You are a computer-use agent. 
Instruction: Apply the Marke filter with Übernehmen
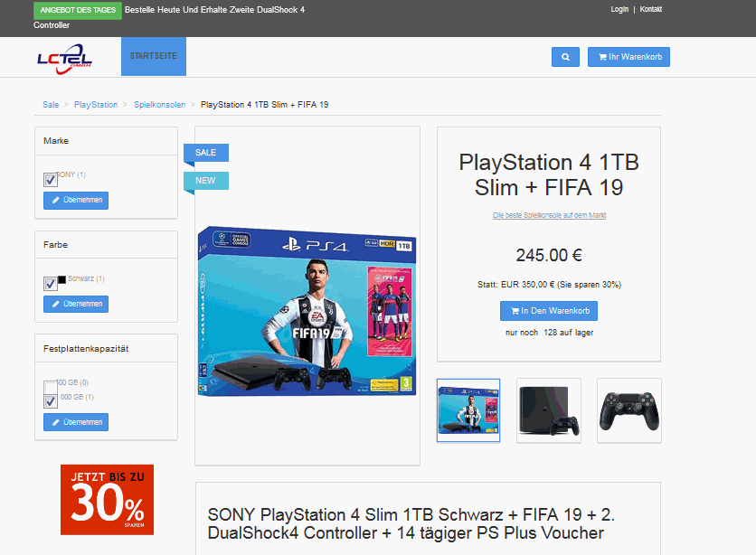pyautogui.click(x=76, y=200)
